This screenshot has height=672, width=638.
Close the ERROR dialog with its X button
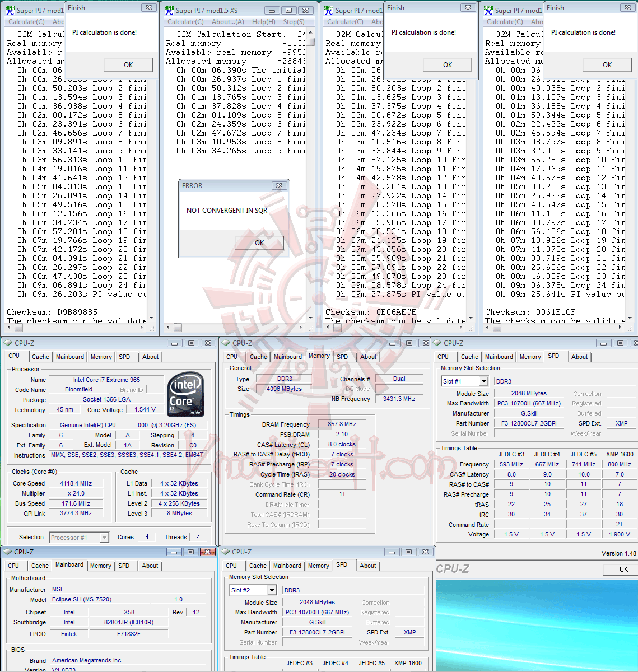tap(278, 185)
